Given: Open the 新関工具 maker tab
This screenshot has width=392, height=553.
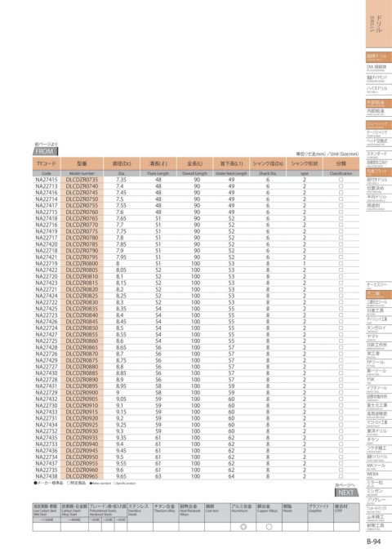Looking at the screenshot, I should pyautogui.click(x=379, y=527).
